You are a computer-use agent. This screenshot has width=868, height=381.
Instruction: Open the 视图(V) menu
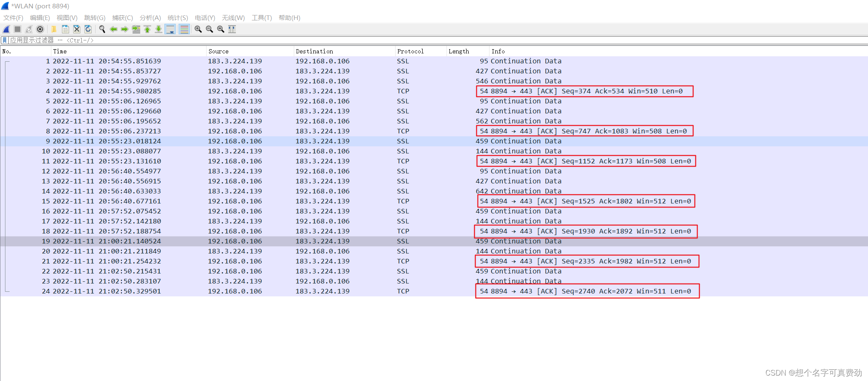67,18
